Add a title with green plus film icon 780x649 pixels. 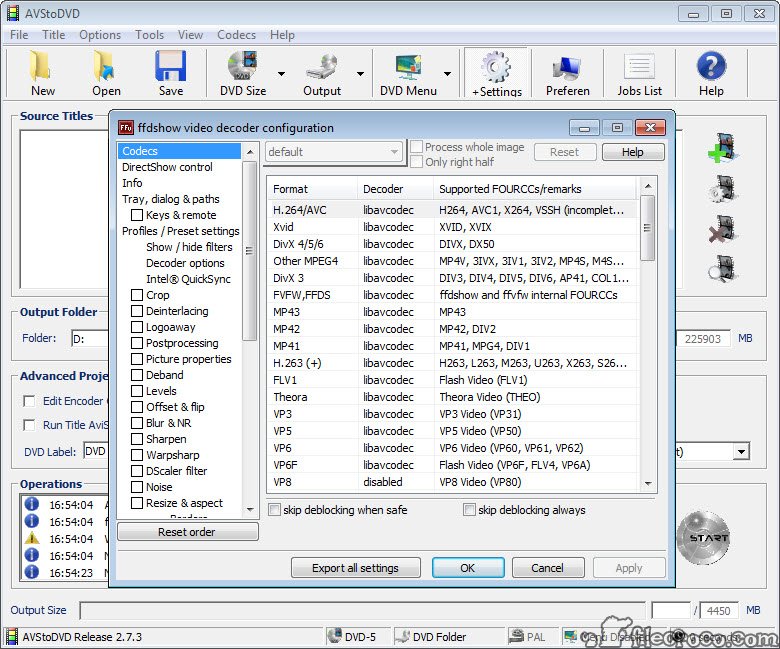(x=724, y=148)
